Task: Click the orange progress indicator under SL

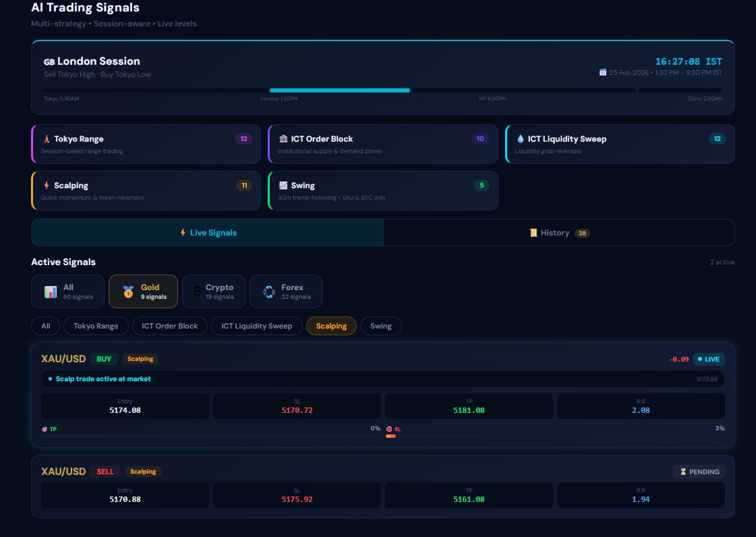Action: [391, 436]
